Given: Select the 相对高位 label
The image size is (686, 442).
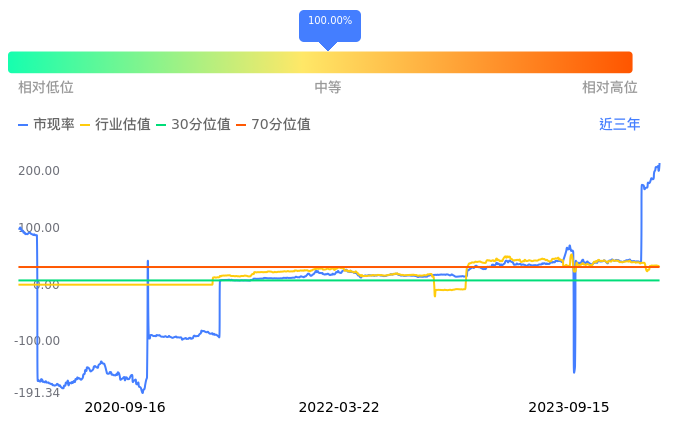Looking at the screenshot, I should (610, 88).
